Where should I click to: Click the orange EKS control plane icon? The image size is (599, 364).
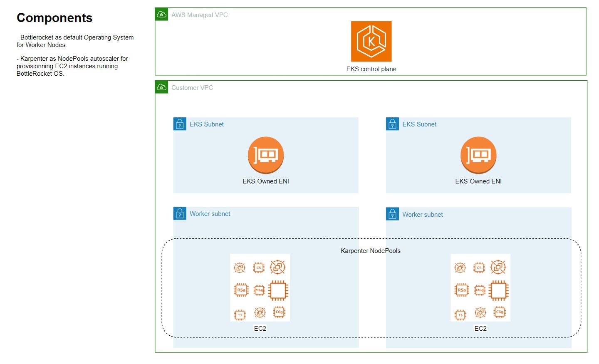(371, 42)
